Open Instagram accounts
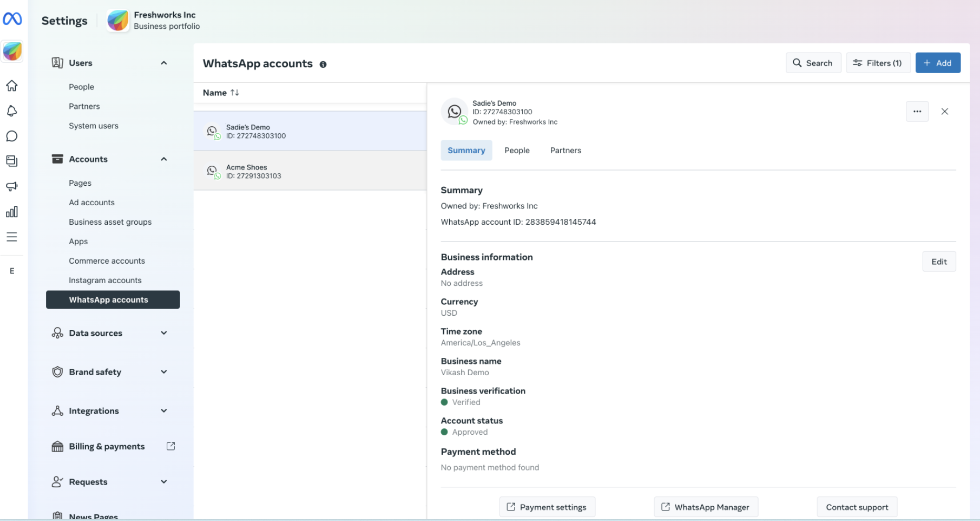 [x=105, y=280]
